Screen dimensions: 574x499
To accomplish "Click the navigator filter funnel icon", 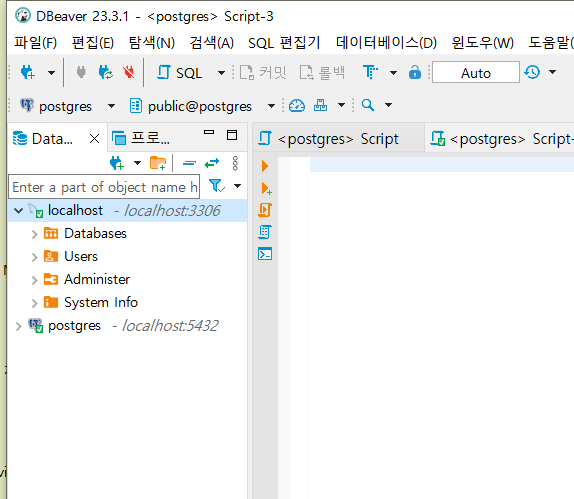I will coord(217,186).
